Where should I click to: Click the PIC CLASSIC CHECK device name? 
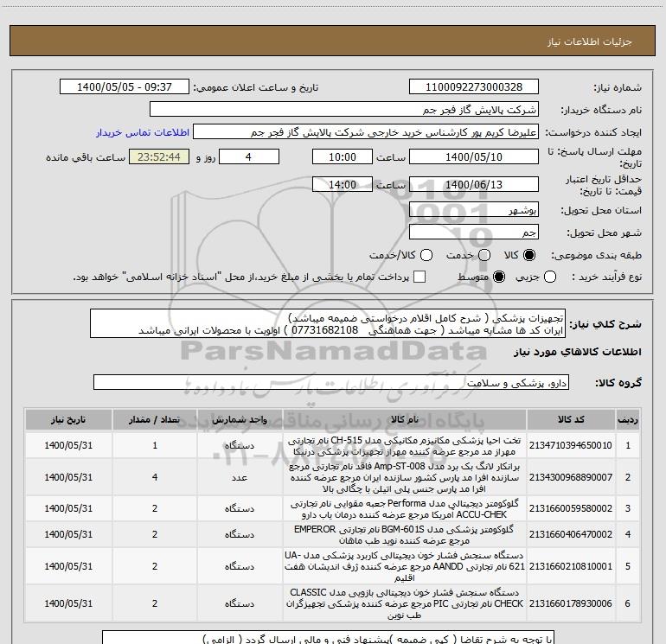405,603
